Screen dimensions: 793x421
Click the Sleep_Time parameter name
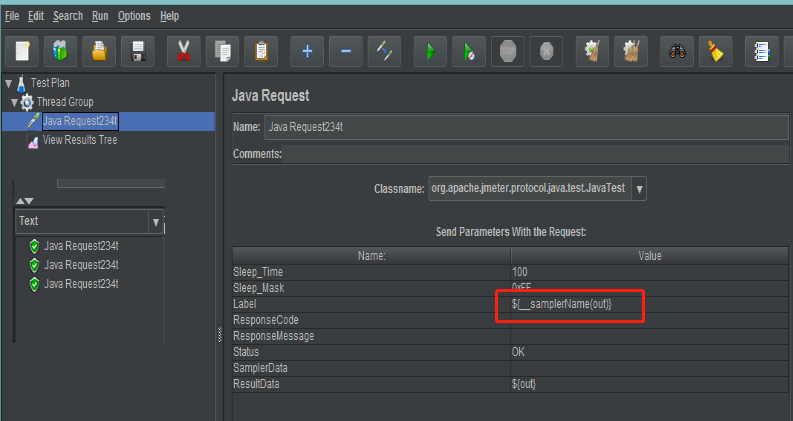pos(258,272)
